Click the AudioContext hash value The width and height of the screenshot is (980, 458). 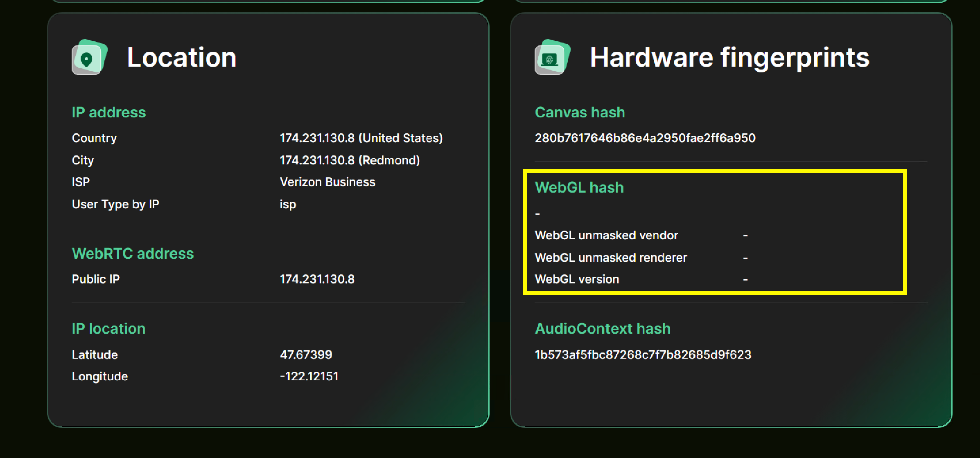(x=643, y=355)
